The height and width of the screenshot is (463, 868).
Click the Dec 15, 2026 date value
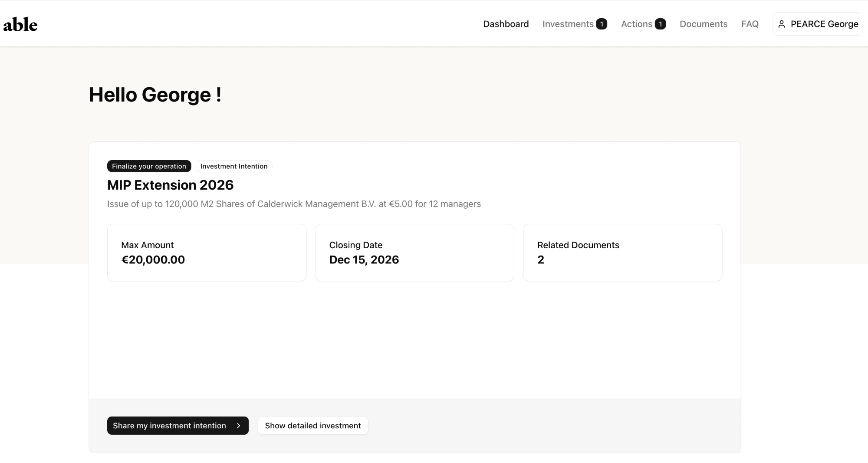pyautogui.click(x=364, y=259)
